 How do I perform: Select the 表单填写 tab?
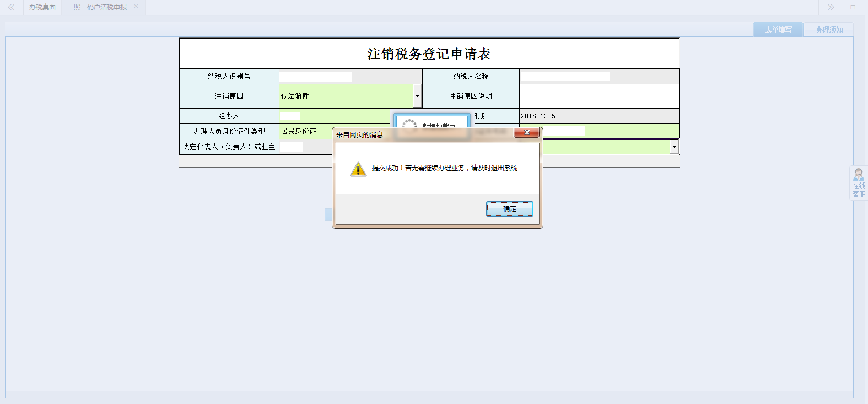[x=778, y=30]
